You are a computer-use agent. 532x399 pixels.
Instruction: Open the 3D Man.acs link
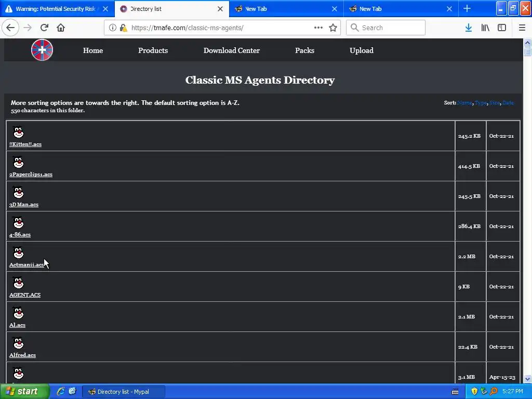pyautogui.click(x=24, y=205)
